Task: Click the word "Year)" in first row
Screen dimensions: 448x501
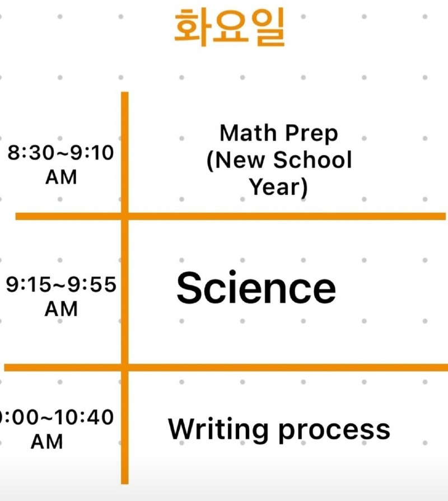Action: tap(278, 188)
